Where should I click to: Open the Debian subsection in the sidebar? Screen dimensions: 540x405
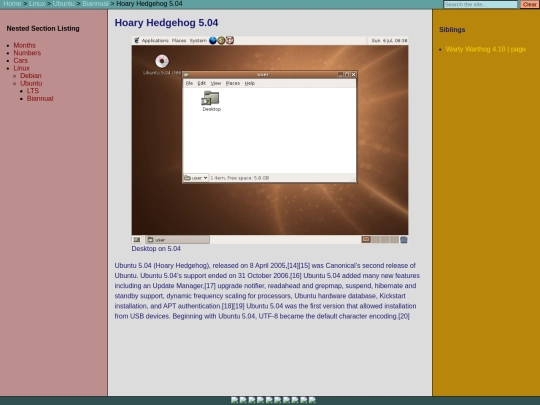[x=31, y=76]
